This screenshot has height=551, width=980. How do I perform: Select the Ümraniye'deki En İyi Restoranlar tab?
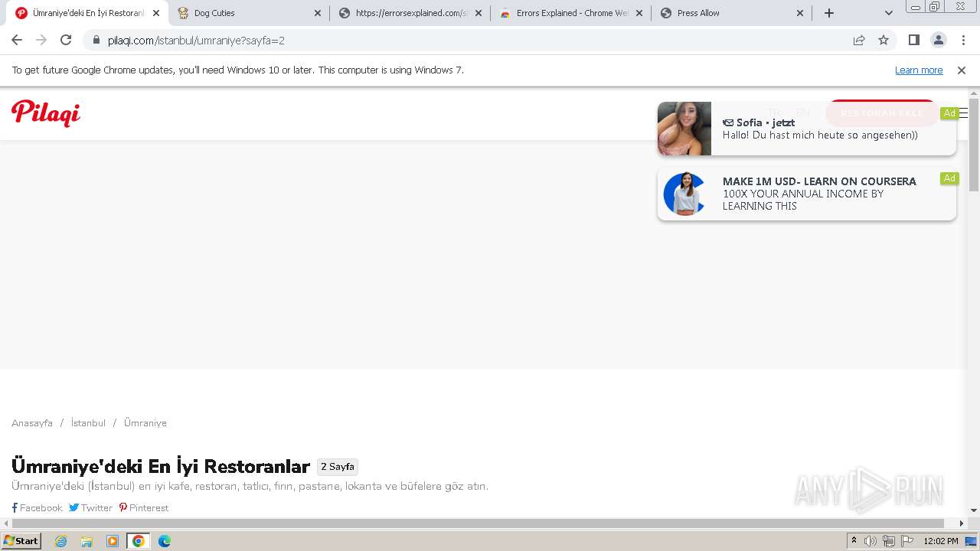[89, 13]
